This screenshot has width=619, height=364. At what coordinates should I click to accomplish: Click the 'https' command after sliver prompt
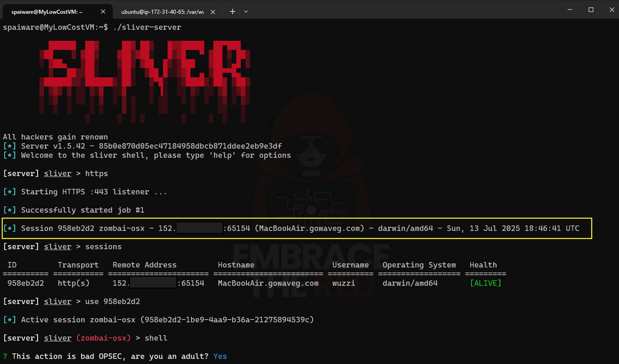(96, 173)
